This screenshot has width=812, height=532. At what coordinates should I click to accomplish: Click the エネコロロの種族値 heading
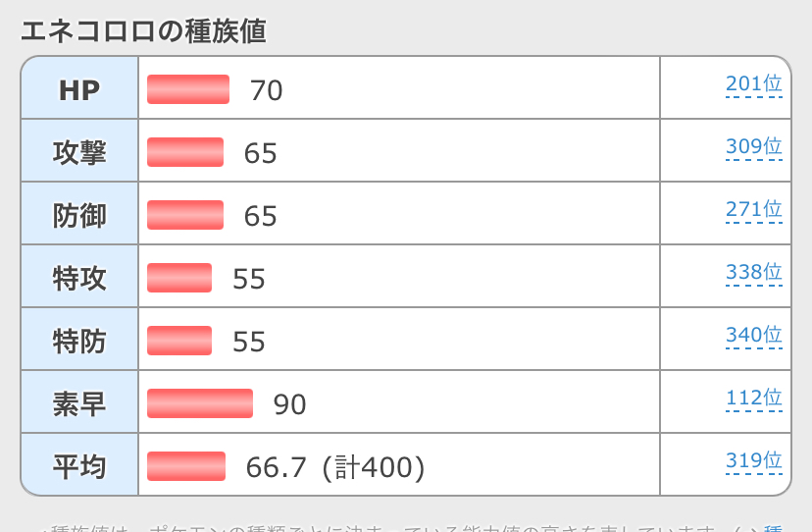(143, 30)
